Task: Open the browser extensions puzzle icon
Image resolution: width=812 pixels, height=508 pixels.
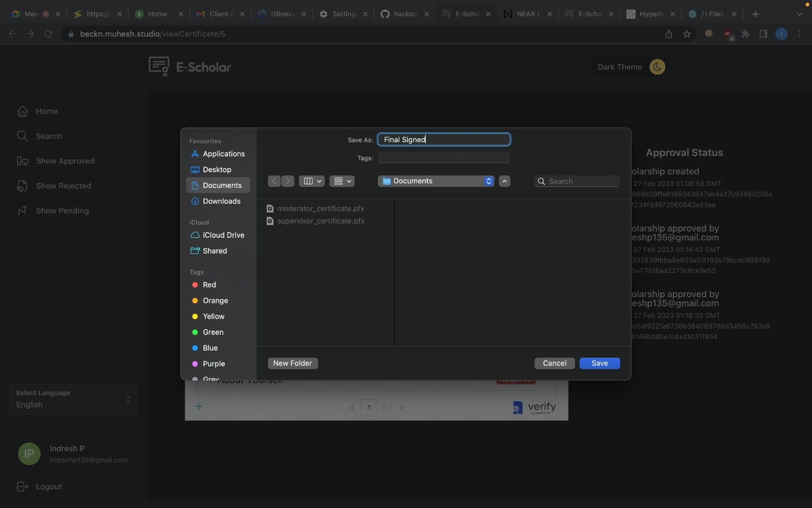Action: tap(746, 34)
